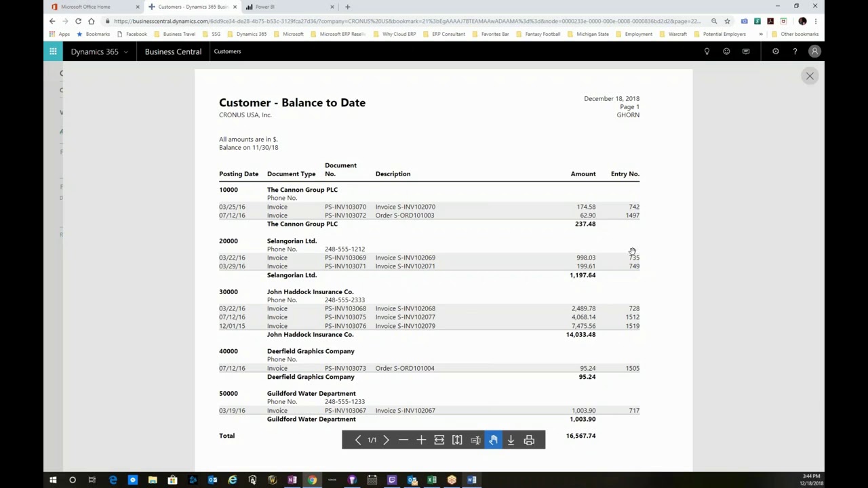Click the Business Central title
The width and height of the screenshot is (868, 488).
pos(173,52)
